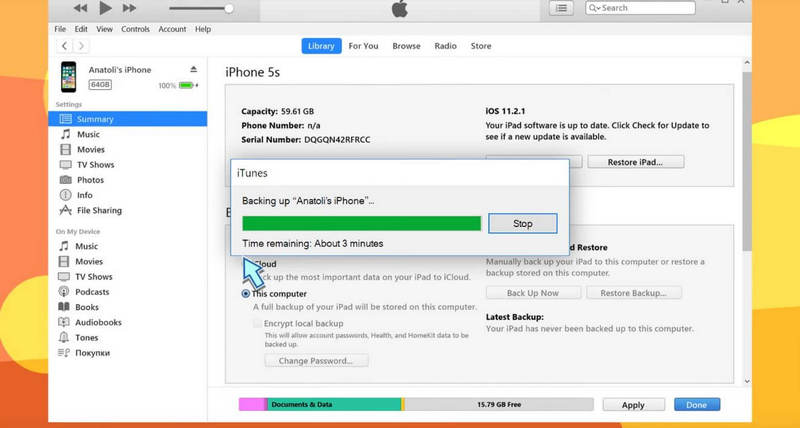This screenshot has width=800, height=428.
Task: Select Summary in Settings sidebar
Action: tap(128, 119)
